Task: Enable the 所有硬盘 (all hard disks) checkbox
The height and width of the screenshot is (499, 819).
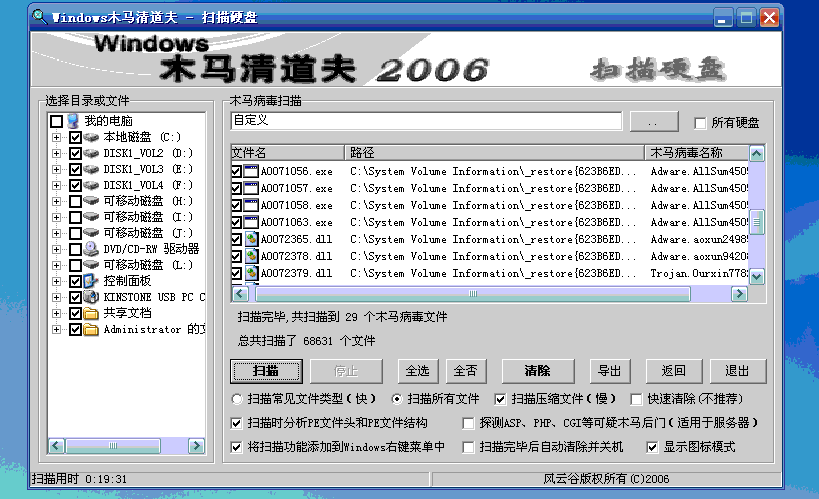Action: coord(700,123)
